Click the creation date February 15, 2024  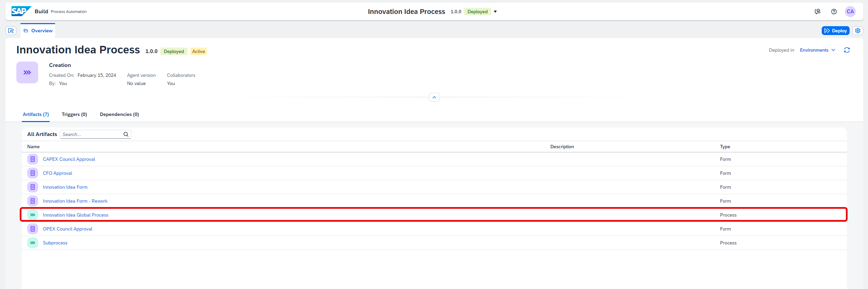[x=97, y=75]
